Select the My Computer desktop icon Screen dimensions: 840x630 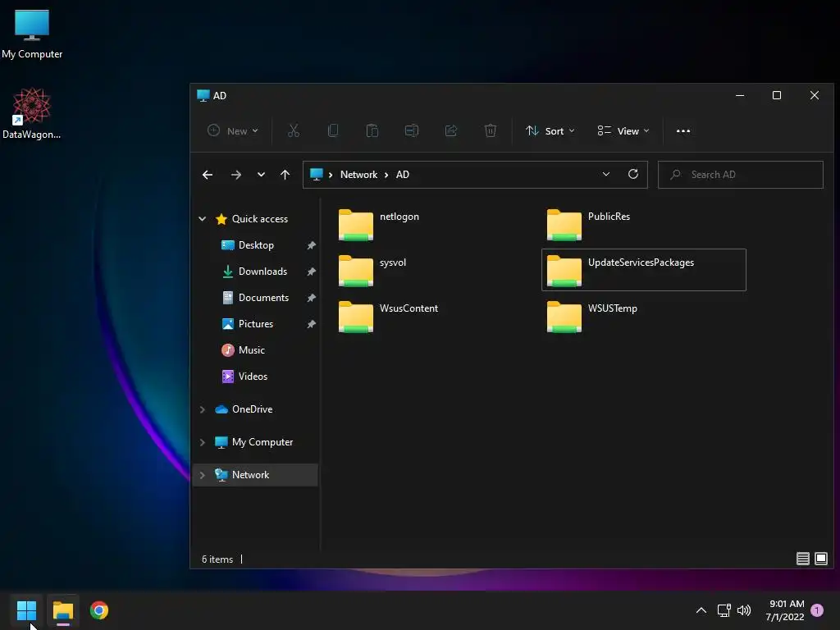pyautogui.click(x=32, y=34)
